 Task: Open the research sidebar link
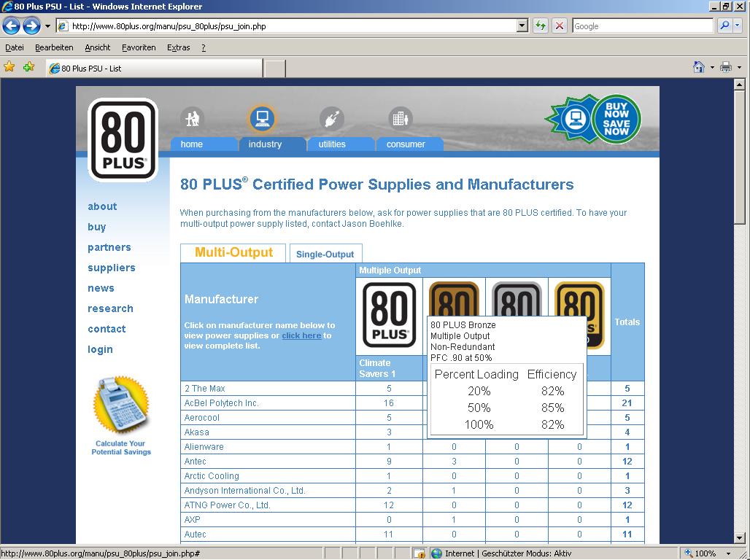tap(110, 309)
